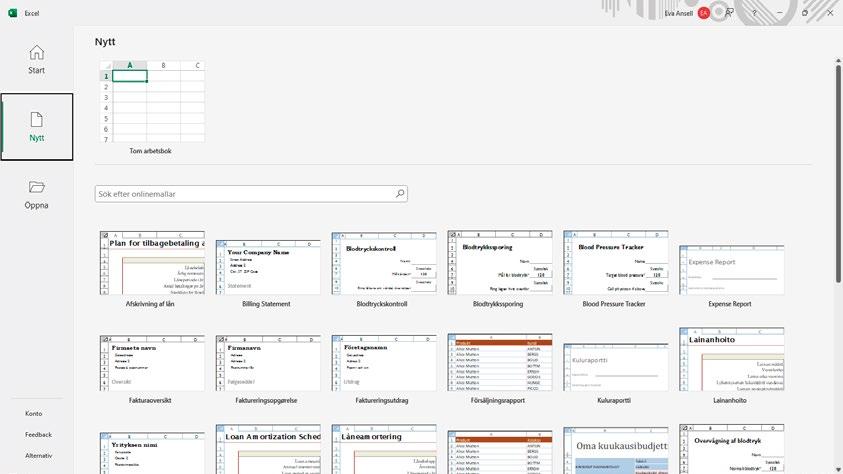Select the Låneamortering template thumbnail
Image resolution: width=843 pixels, height=474 pixels.
coord(384,449)
